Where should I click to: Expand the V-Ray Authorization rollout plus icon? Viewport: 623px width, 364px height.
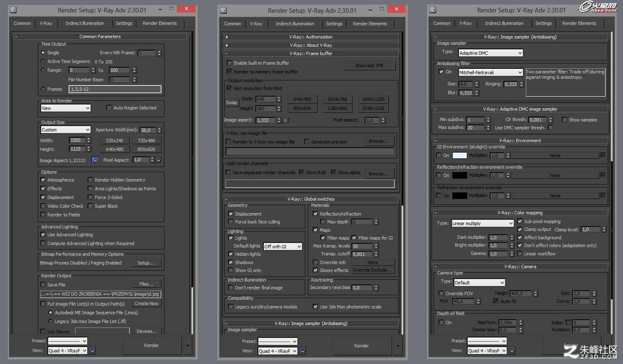coord(227,37)
